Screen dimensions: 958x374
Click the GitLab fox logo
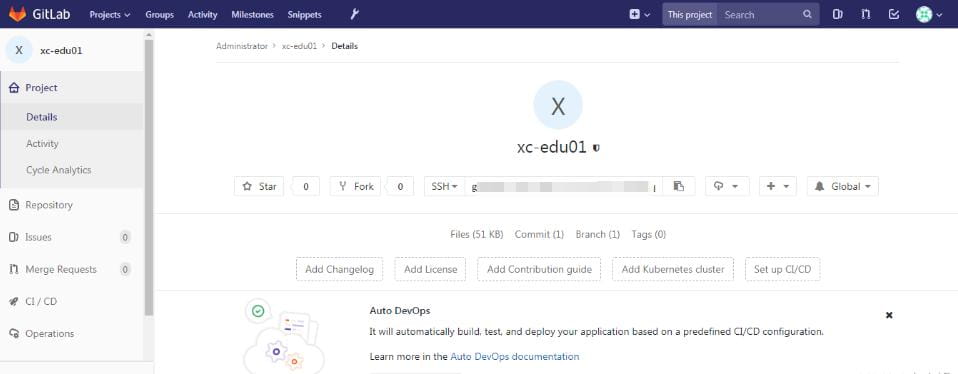click(17, 14)
